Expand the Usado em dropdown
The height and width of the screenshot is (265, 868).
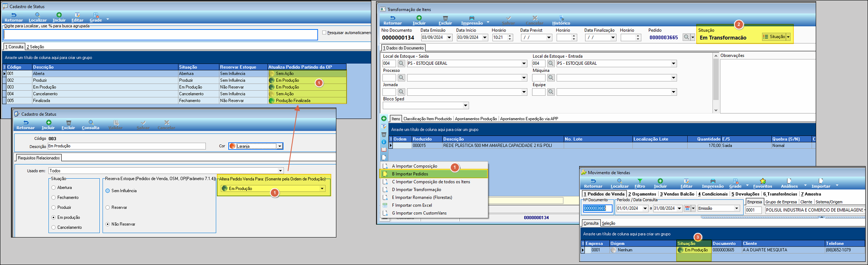(280, 171)
